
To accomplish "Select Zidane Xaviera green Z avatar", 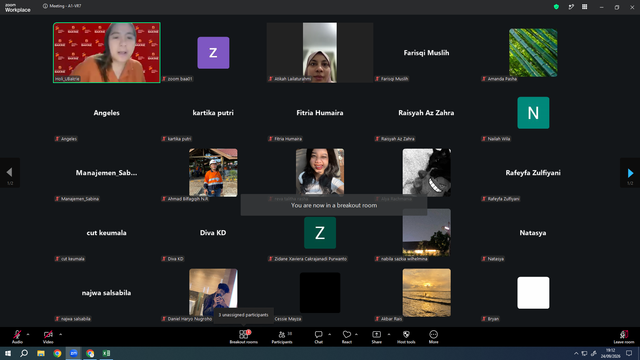I will 320,233.
